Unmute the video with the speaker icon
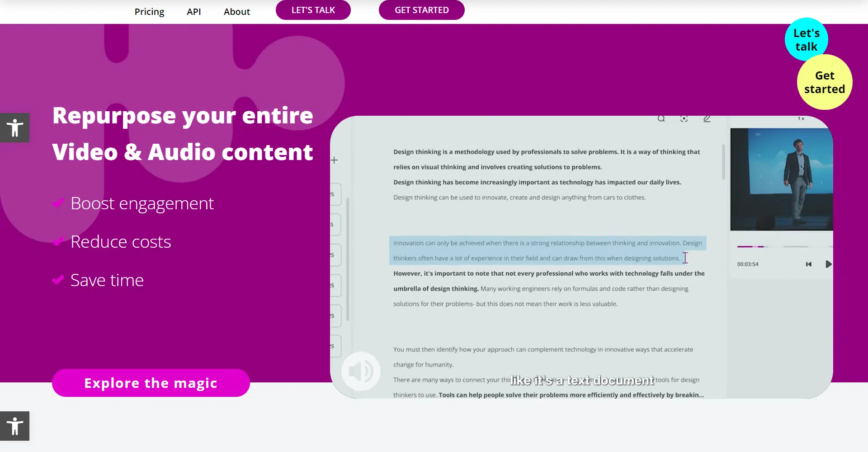 tap(360, 372)
